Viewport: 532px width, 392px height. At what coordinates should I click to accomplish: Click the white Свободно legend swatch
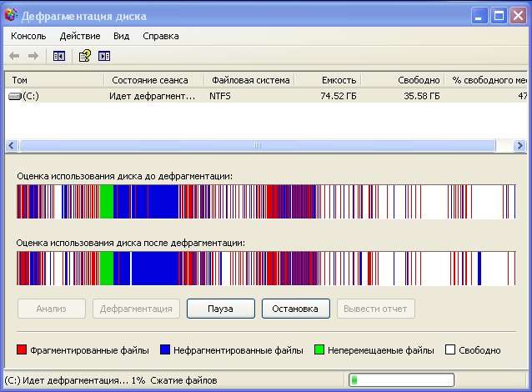pos(450,349)
